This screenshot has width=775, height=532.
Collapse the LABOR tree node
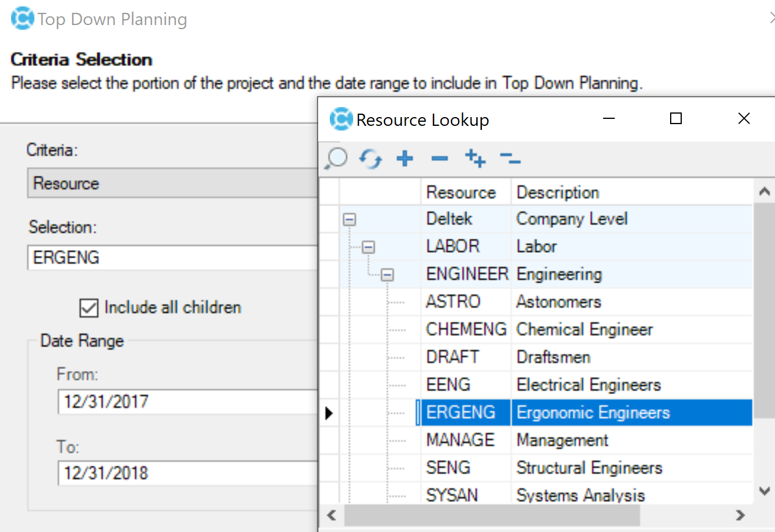coord(368,247)
